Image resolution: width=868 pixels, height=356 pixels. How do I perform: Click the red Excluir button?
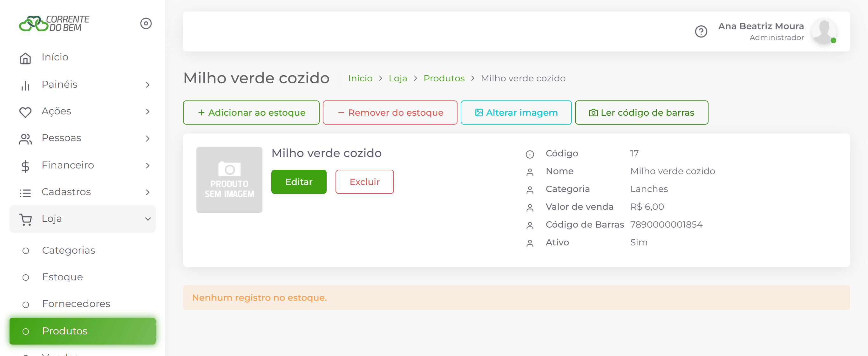364,182
